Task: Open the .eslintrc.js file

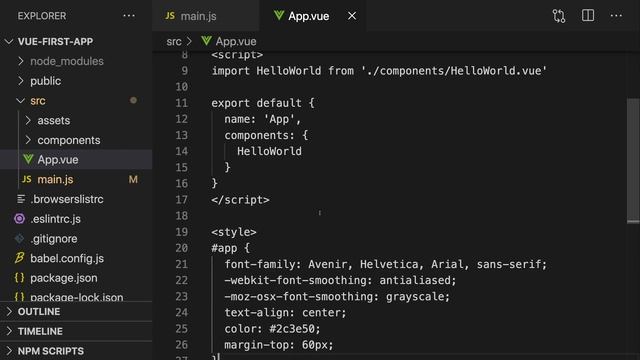Action: (76, 219)
